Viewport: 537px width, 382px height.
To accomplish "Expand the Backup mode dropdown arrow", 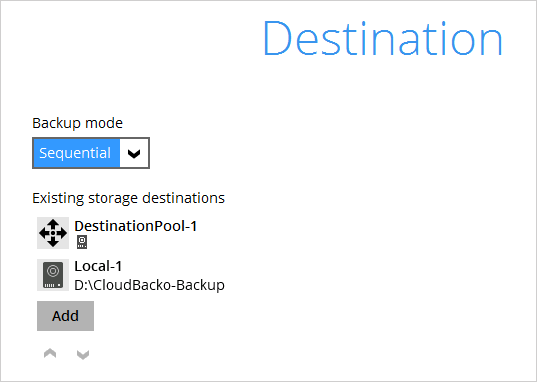I will tap(134, 153).
